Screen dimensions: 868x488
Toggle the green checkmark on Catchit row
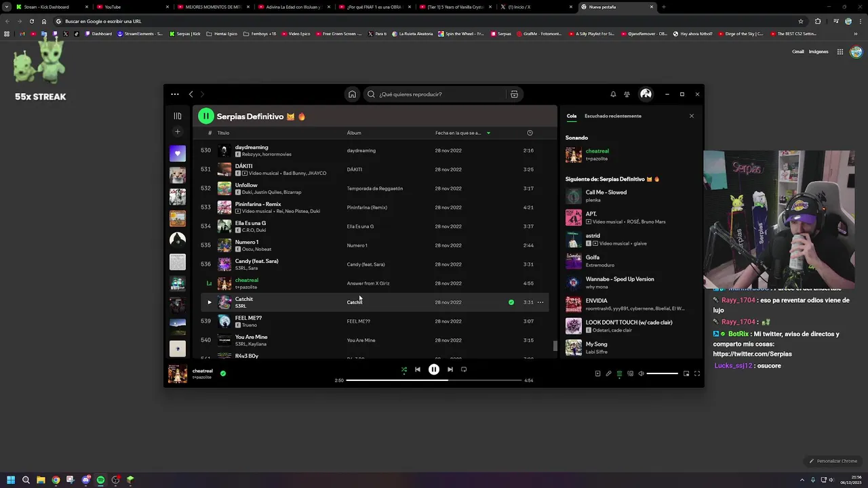tap(511, 302)
